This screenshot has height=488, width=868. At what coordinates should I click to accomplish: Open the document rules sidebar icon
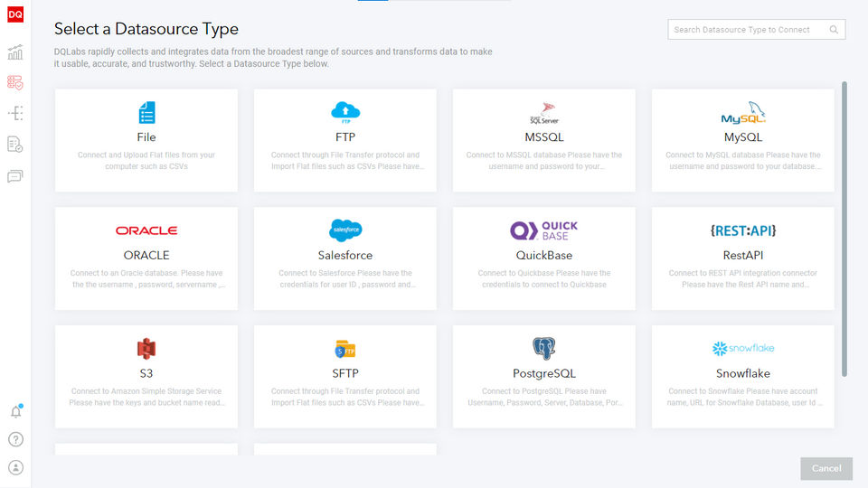click(x=15, y=144)
